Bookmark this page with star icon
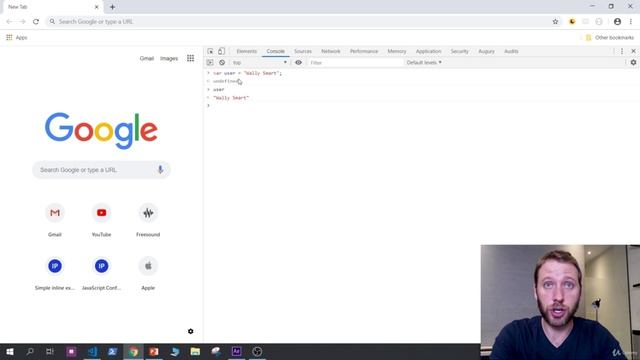The image size is (640, 360). [555, 22]
